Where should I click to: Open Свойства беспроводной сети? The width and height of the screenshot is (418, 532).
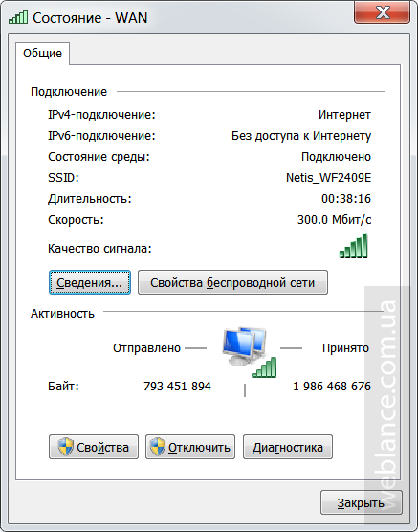(x=232, y=282)
